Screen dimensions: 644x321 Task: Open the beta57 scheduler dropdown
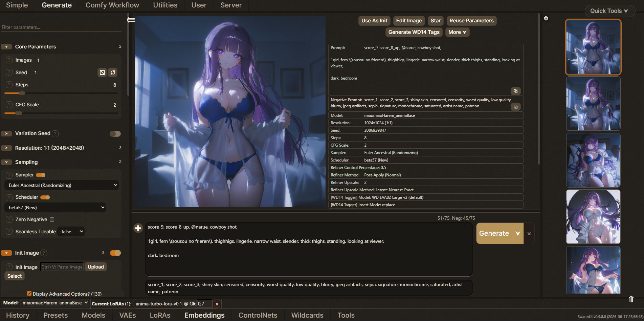pyautogui.click(x=55, y=208)
